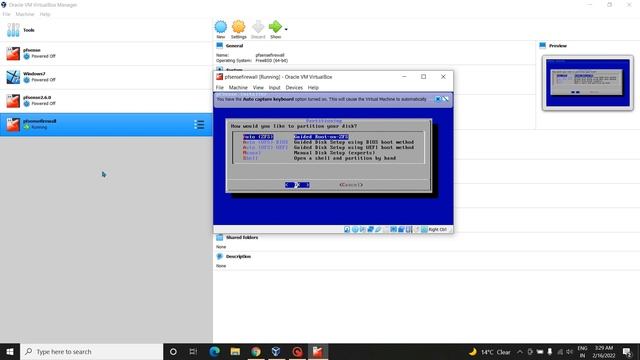Open Machine menu in the VM window
The image size is (640, 360).
click(x=238, y=88)
